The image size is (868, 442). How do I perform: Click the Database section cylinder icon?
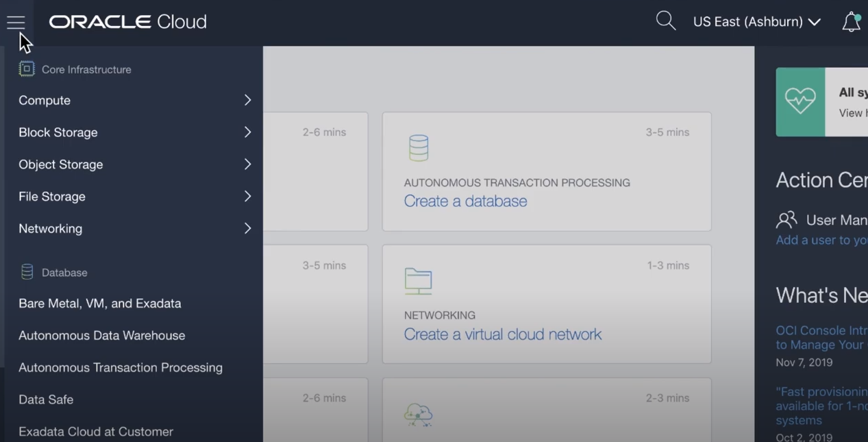[27, 271]
